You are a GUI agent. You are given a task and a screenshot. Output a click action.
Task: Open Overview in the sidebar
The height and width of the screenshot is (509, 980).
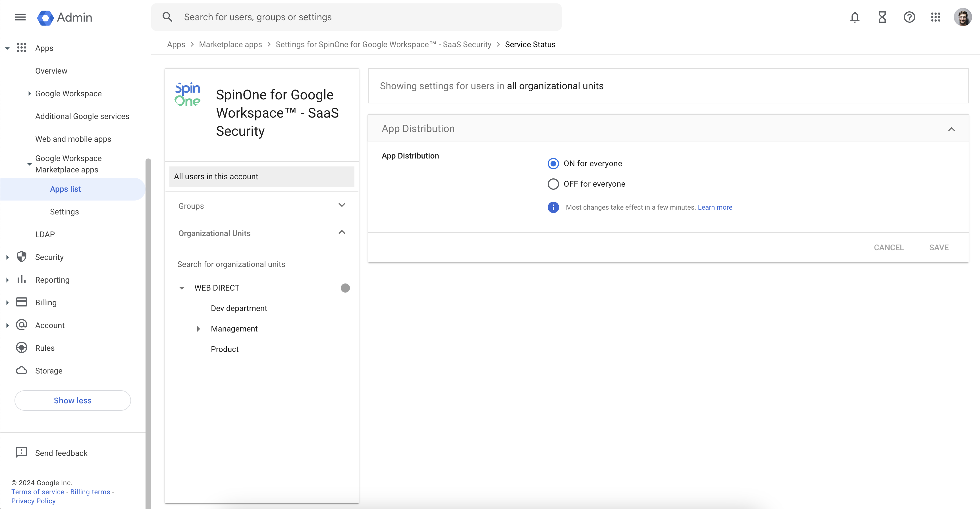click(x=51, y=71)
